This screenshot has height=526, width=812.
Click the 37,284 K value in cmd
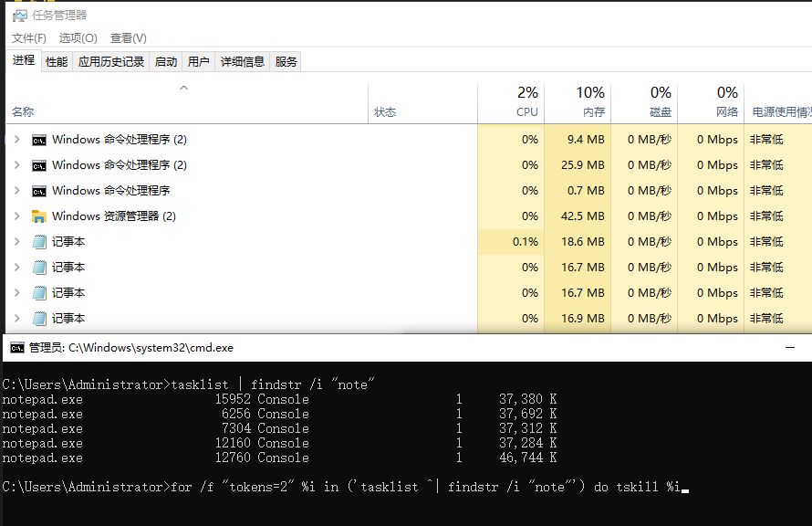coord(527,443)
